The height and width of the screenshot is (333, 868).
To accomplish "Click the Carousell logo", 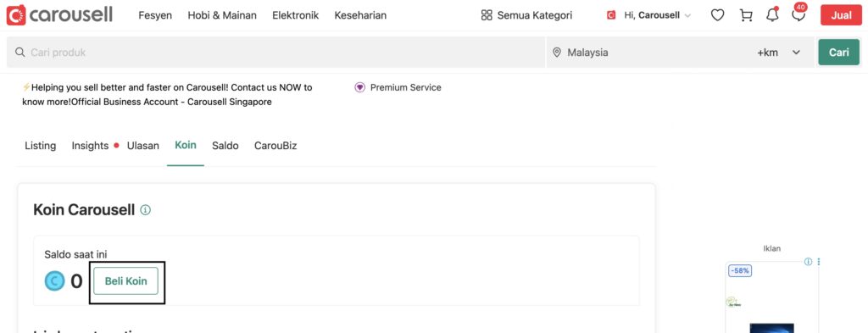I will tap(60, 15).
